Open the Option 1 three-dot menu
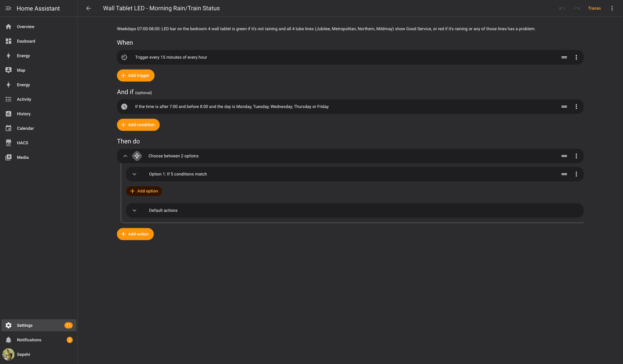 pos(576,174)
